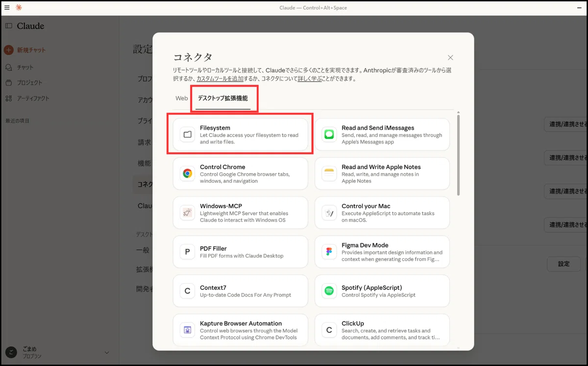Viewport: 588px width, 366px height.
Task: Open the Kapture Browser Automation card
Action: (x=241, y=330)
